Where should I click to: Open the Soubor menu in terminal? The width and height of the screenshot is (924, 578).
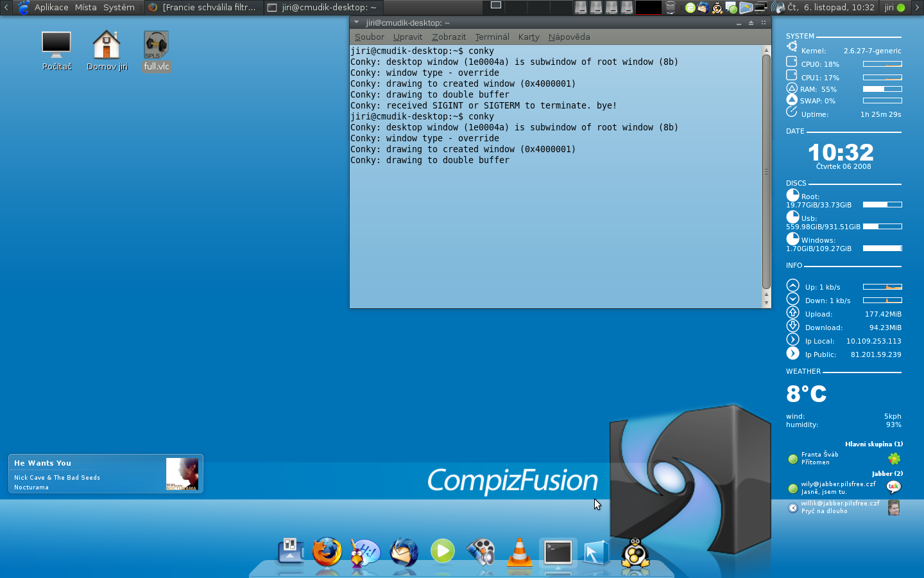tap(370, 37)
